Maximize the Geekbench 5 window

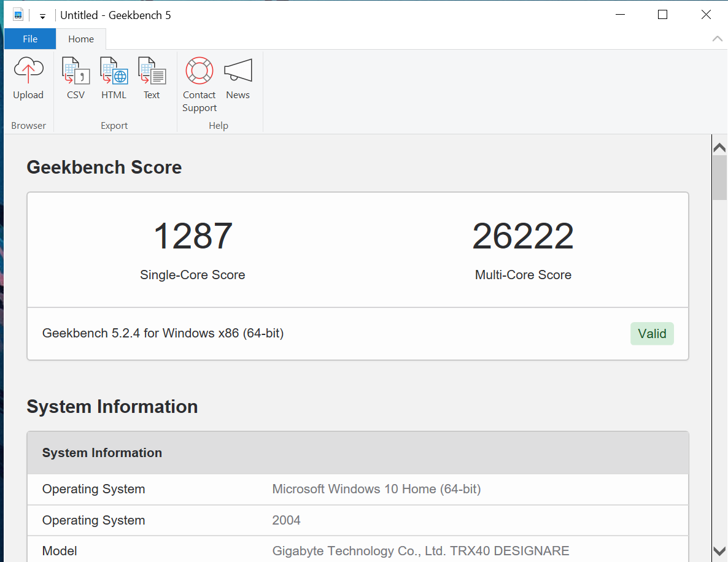point(662,15)
